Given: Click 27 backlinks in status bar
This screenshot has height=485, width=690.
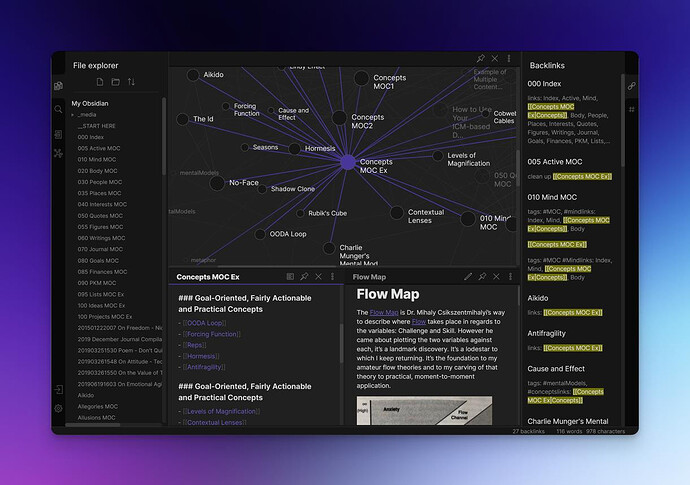Looking at the screenshot, I should pyautogui.click(x=529, y=431).
